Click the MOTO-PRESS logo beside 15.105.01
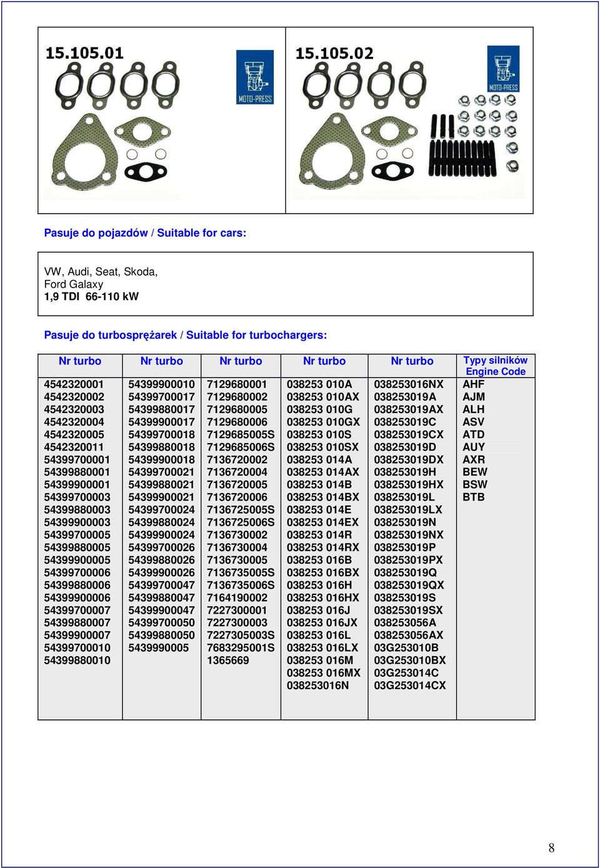 (x=255, y=77)
